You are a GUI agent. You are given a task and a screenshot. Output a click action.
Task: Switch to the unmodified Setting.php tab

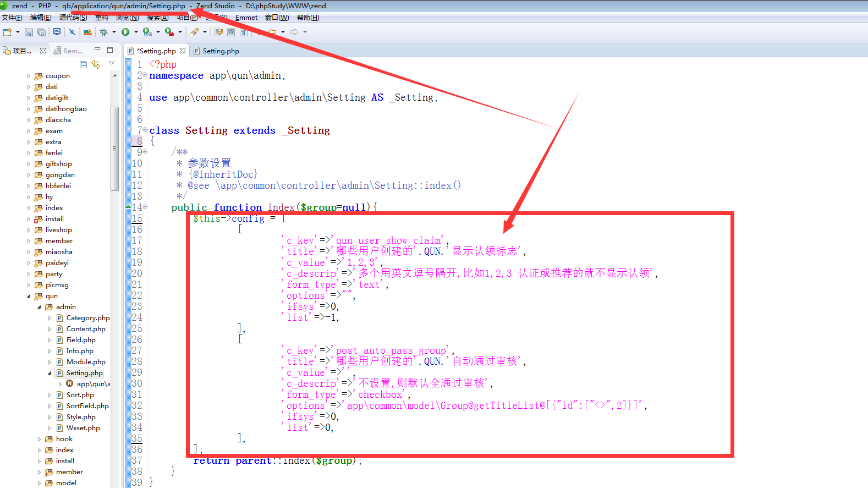[220, 51]
